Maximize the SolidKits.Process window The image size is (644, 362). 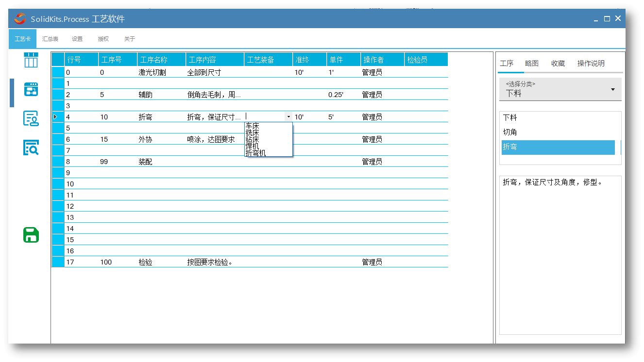click(607, 18)
